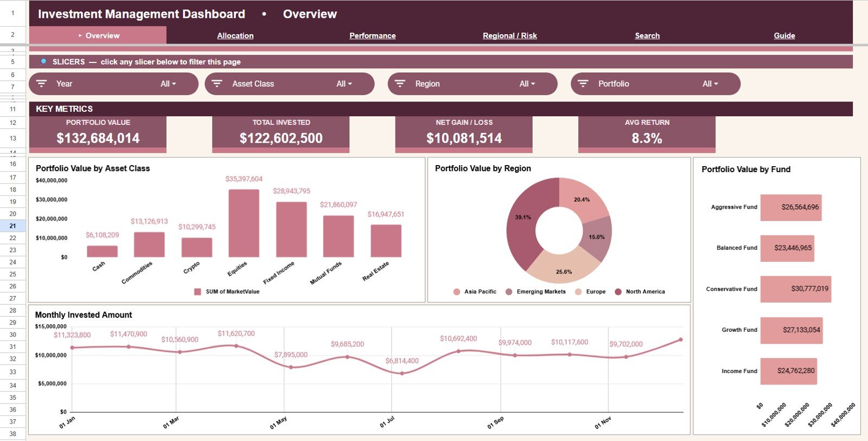Click the Portfolio Value $132,684,014 figure
Image resolution: width=868 pixels, height=441 pixels.
pos(98,138)
